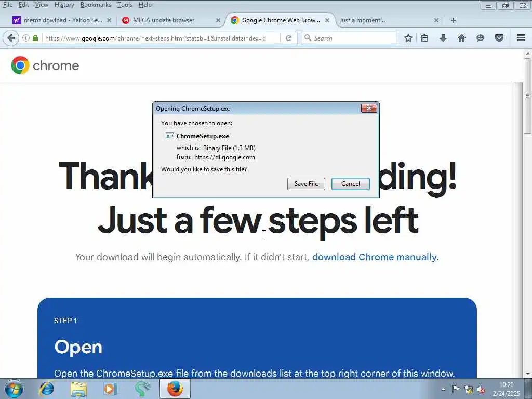Open a new tab with plus icon
This screenshot has height=399, width=532.
[453, 20]
